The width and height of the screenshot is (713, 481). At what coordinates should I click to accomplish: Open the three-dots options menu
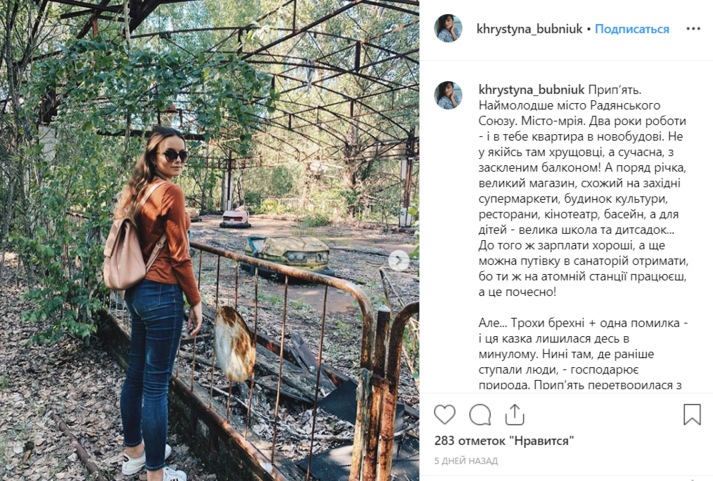pyautogui.click(x=693, y=29)
